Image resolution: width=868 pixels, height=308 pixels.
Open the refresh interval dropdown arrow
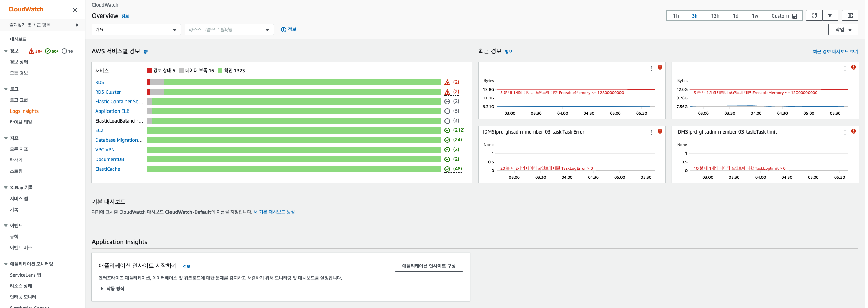pyautogui.click(x=830, y=15)
